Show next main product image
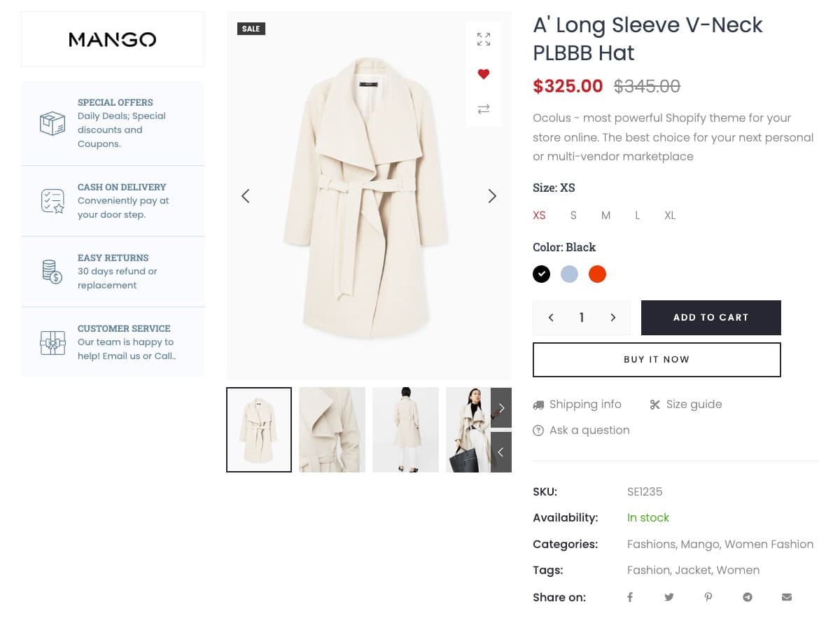 (492, 196)
